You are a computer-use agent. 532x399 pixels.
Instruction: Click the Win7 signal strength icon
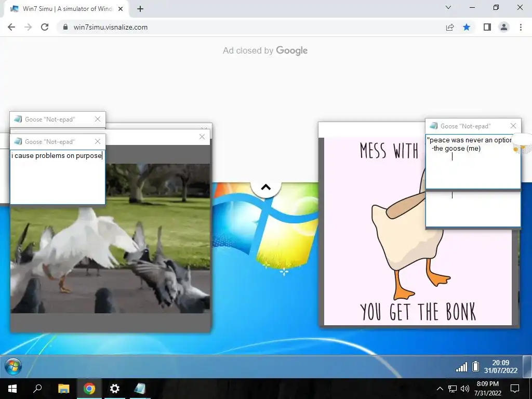coord(461,367)
